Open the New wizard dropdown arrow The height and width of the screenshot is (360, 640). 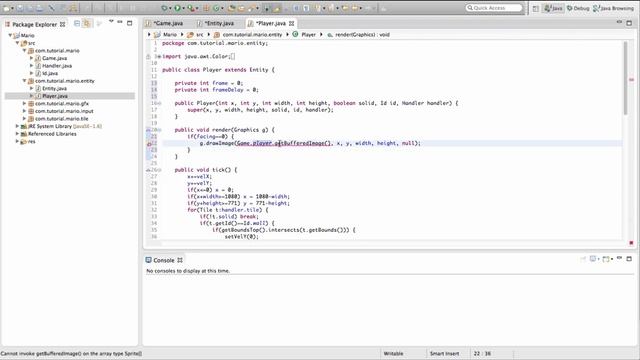13,8
